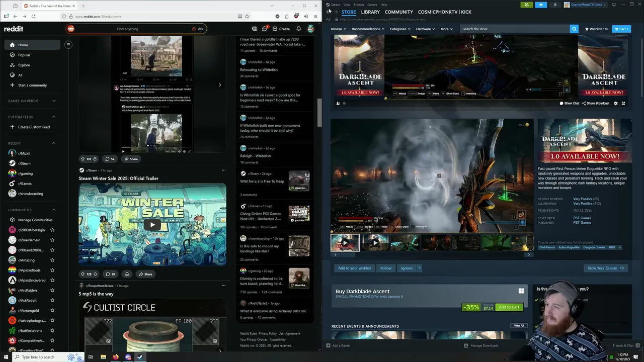644x362 pixels.
Task: Upvote the Steam Winter Sale post
Action: coord(83,274)
